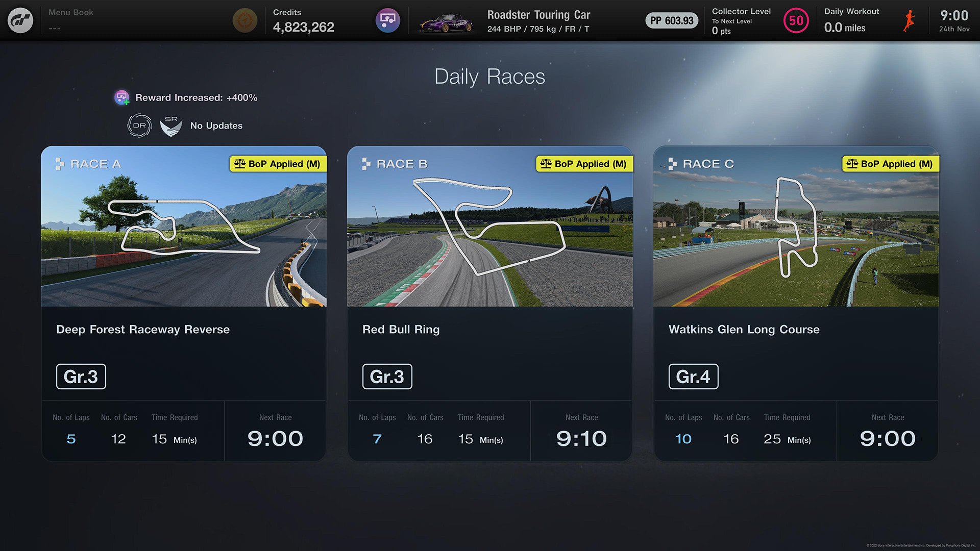Image resolution: width=980 pixels, height=551 pixels.
Task: Select the Gr.3 class tab for Race B
Action: pyautogui.click(x=387, y=376)
